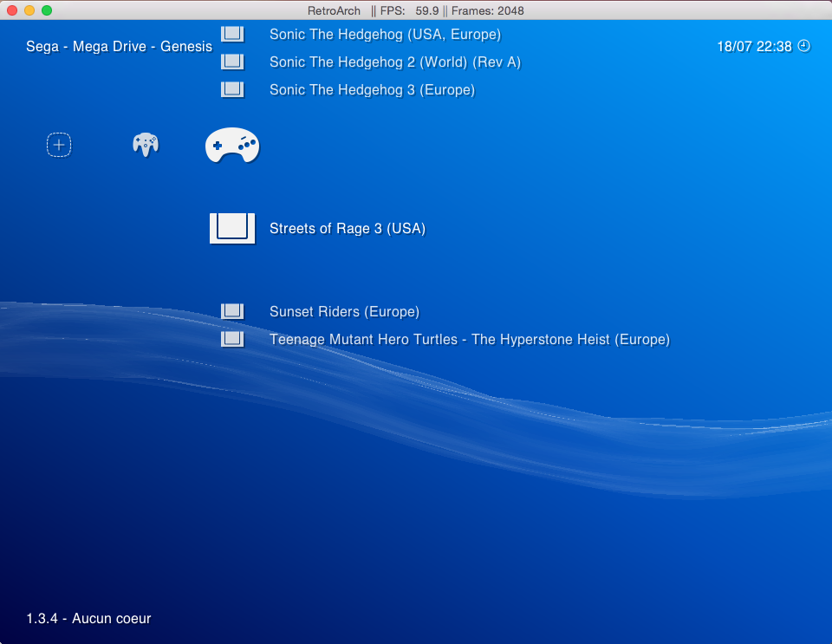Viewport: 832px width, 644px height.
Task: Close the RetroArch window with red button
Action: point(12,10)
